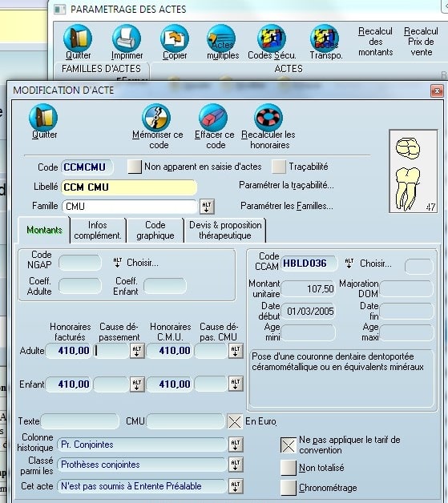Viewport: 448px width, 503px height.
Task: Uncheck the En Euro checkbox
Action: point(235,421)
